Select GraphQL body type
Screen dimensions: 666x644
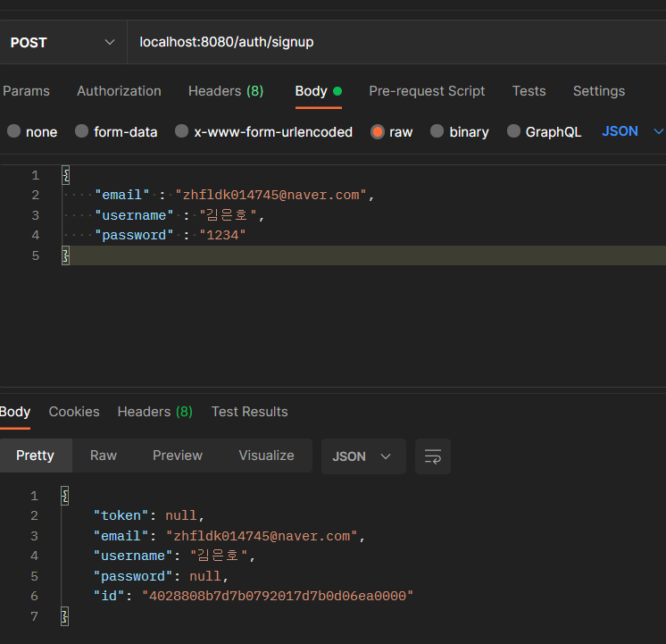point(513,131)
